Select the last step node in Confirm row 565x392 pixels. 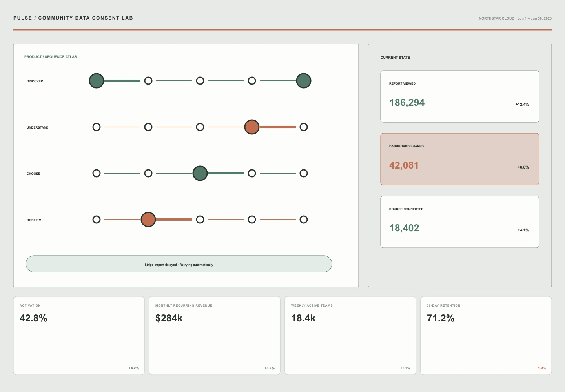tap(304, 220)
